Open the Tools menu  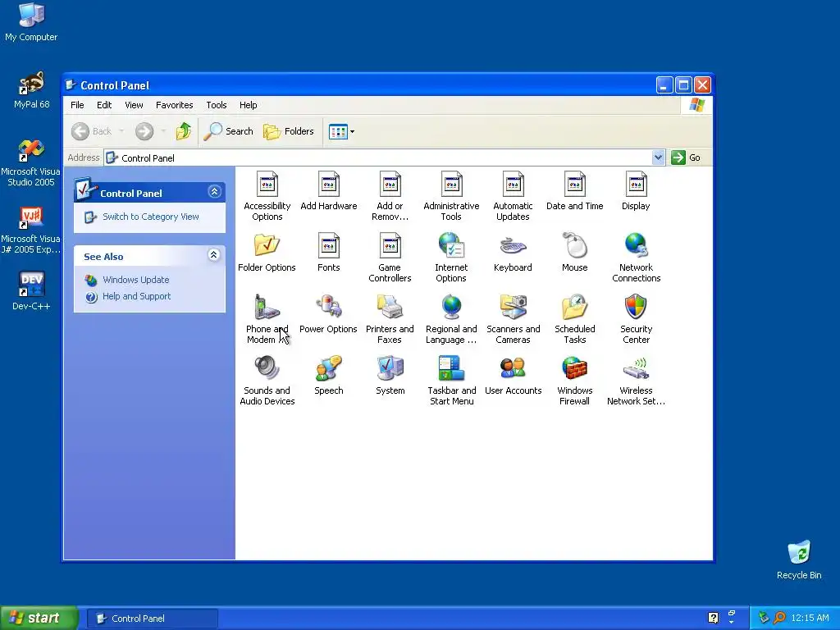217,105
